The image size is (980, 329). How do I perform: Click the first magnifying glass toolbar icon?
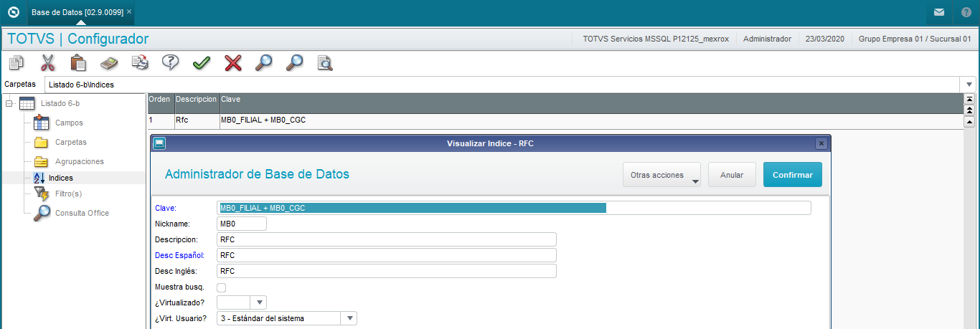point(263,63)
